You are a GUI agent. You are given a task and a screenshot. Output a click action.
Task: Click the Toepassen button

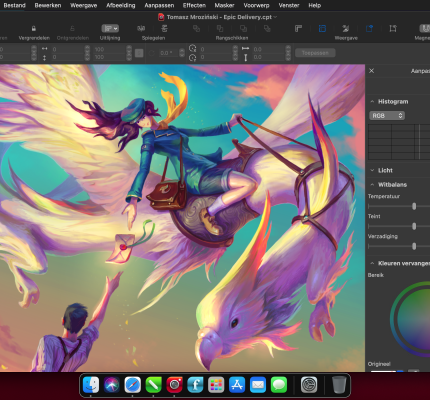tap(315, 53)
